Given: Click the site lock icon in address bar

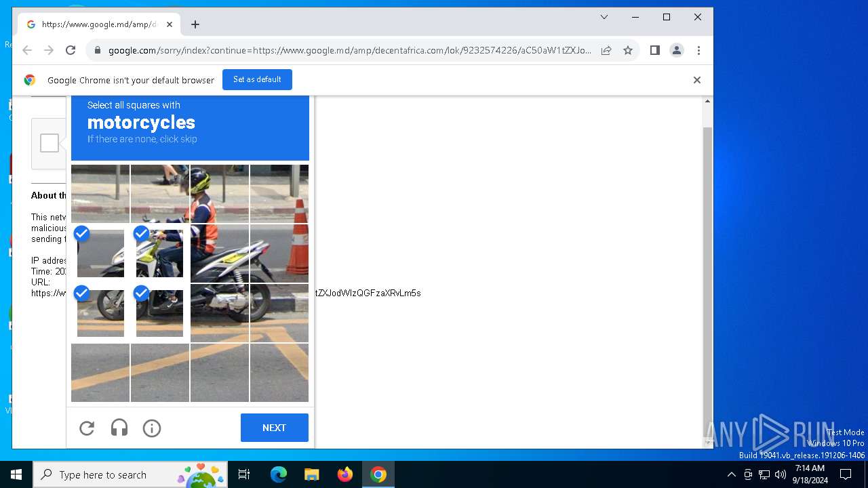Looking at the screenshot, I should point(98,50).
